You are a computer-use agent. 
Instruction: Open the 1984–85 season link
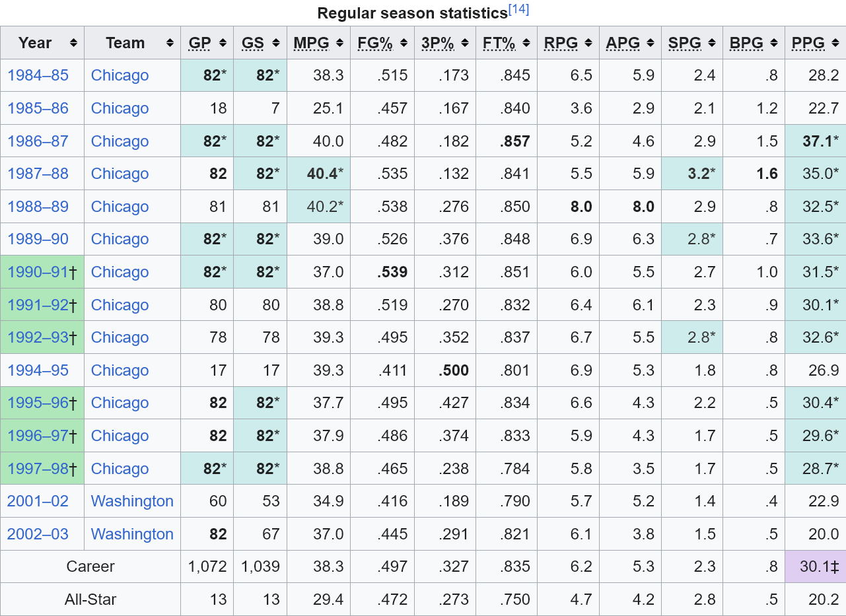38,75
